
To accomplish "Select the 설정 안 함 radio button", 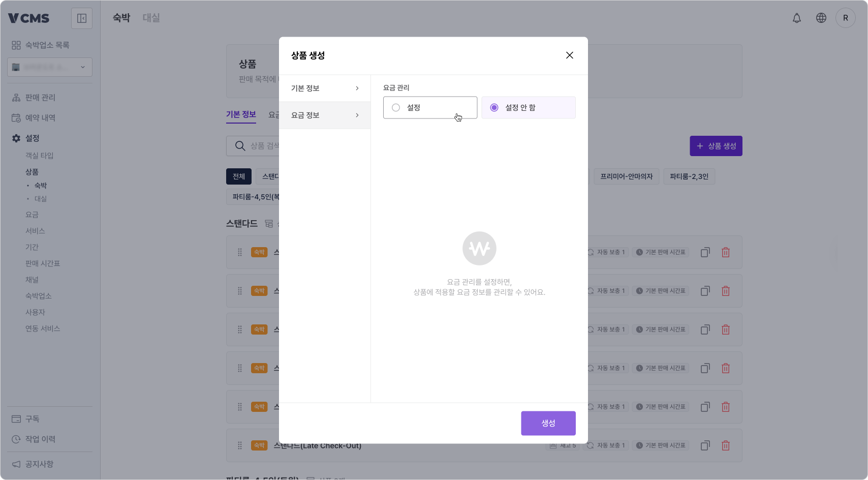I will [x=493, y=107].
